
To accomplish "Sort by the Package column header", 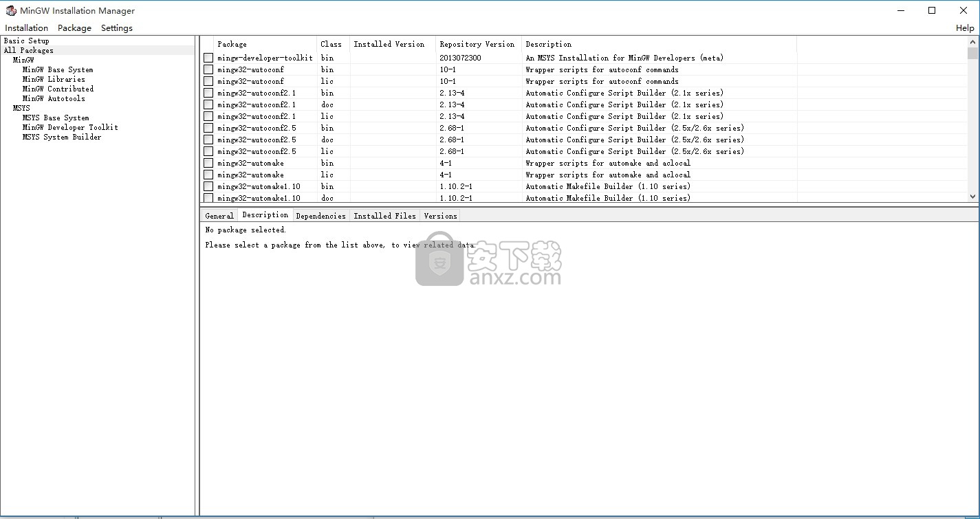I will (x=265, y=44).
